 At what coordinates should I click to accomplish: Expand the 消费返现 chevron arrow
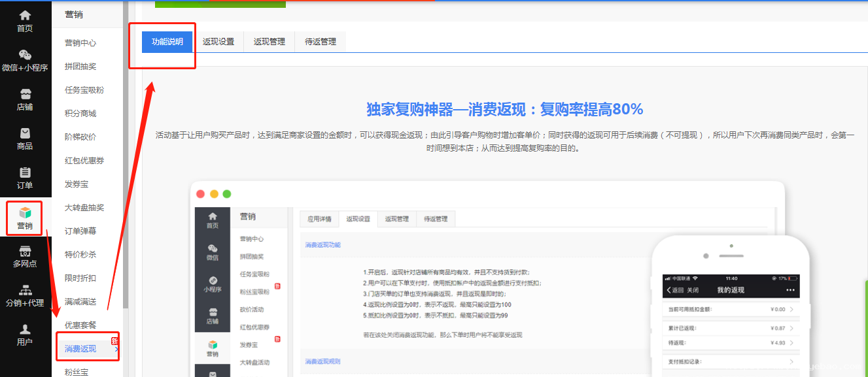tap(116, 350)
